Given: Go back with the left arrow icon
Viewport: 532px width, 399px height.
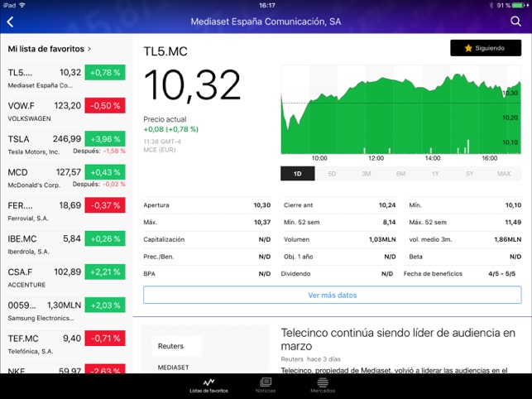Looking at the screenshot, I should [x=10, y=22].
